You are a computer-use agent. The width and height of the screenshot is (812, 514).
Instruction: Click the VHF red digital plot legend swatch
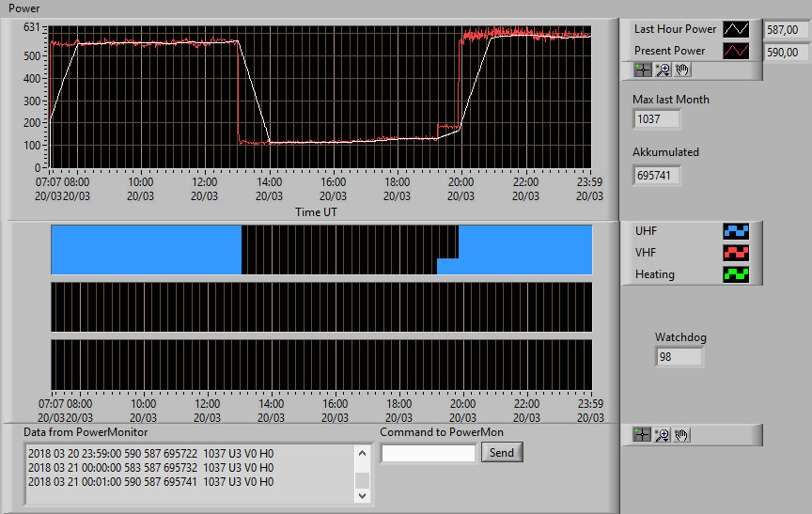736,253
